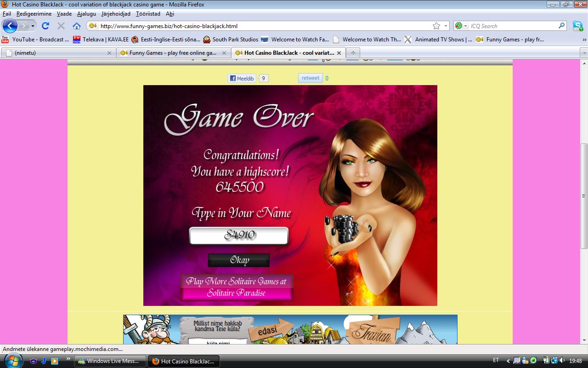Open Telekava | KAVA.EE bookmark
Screen dimensions: 588x368
pos(101,40)
